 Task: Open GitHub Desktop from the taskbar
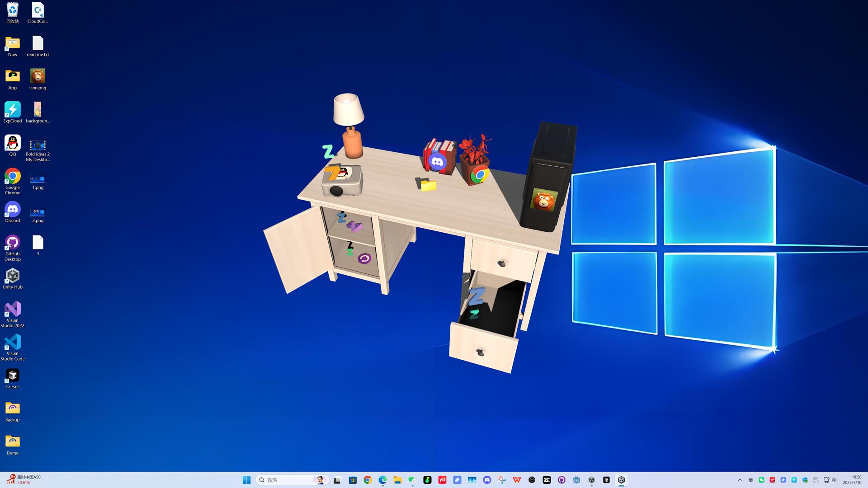click(x=562, y=480)
